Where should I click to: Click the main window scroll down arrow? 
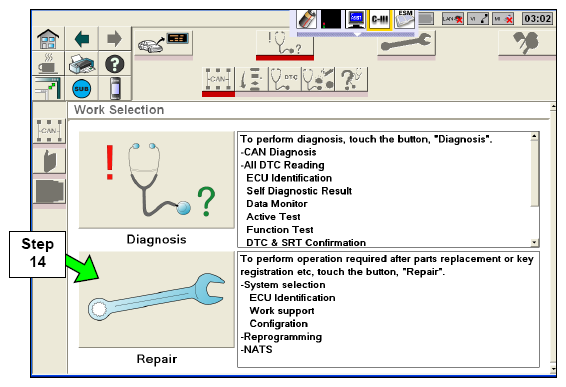(x=553, y=369)
